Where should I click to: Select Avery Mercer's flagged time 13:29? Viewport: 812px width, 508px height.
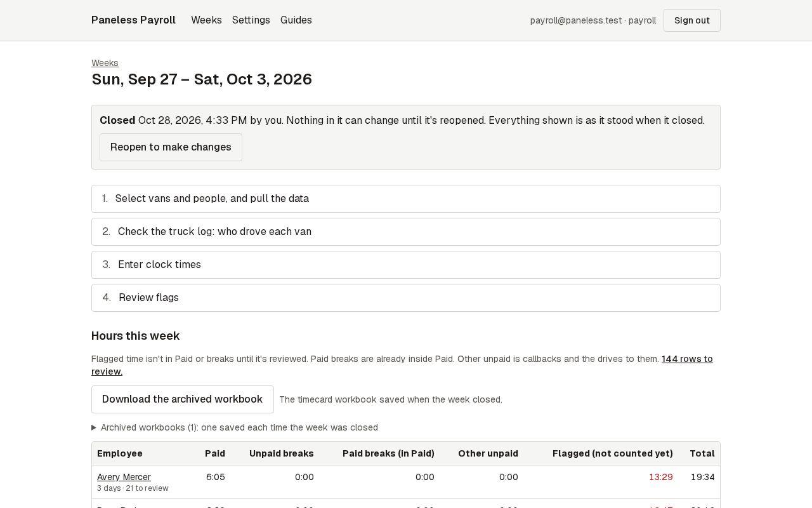(x=661, y=477)
